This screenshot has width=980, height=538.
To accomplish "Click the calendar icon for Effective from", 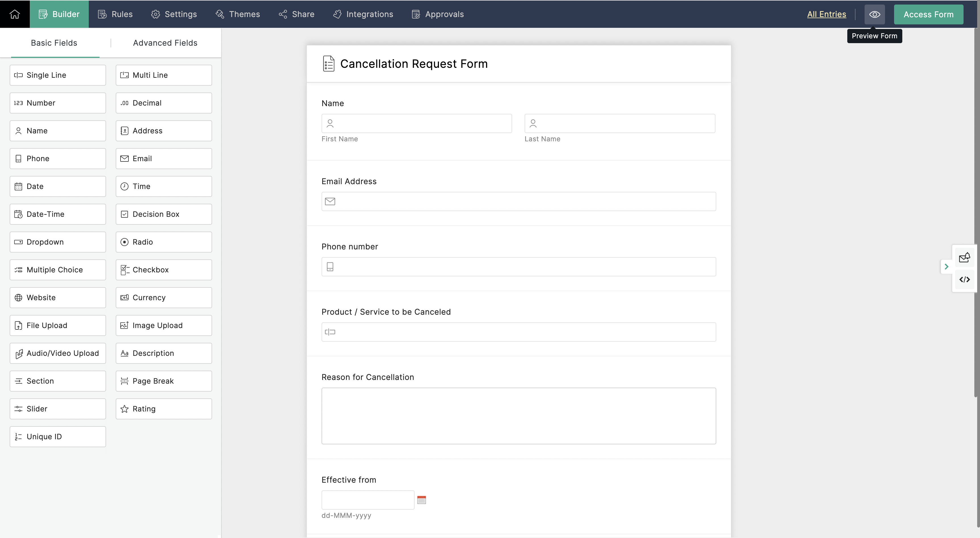I will coord(422,499).
